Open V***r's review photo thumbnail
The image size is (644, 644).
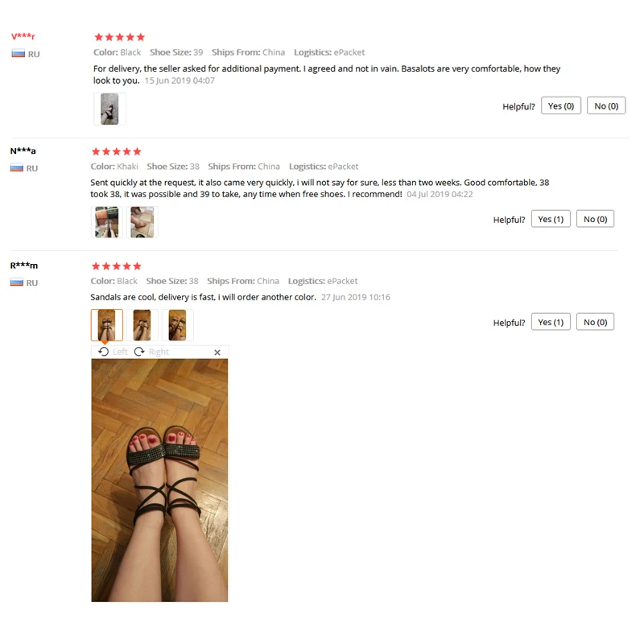(109, 109)
